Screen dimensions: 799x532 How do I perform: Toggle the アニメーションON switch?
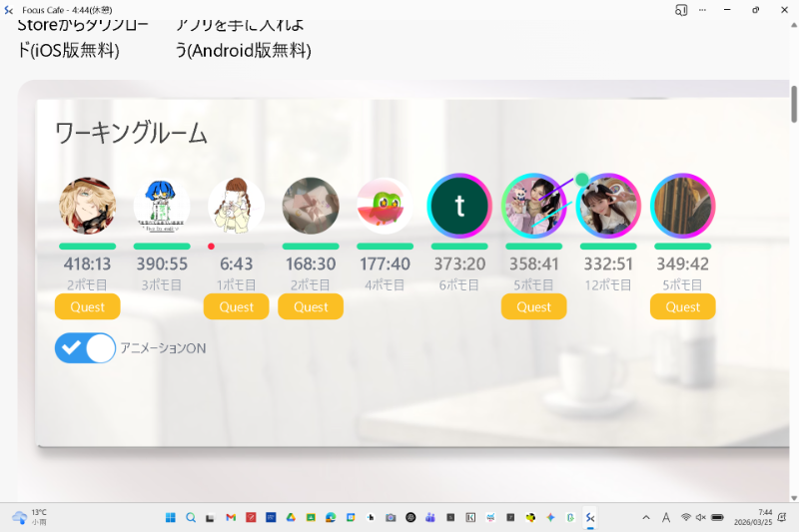(85, 348)
